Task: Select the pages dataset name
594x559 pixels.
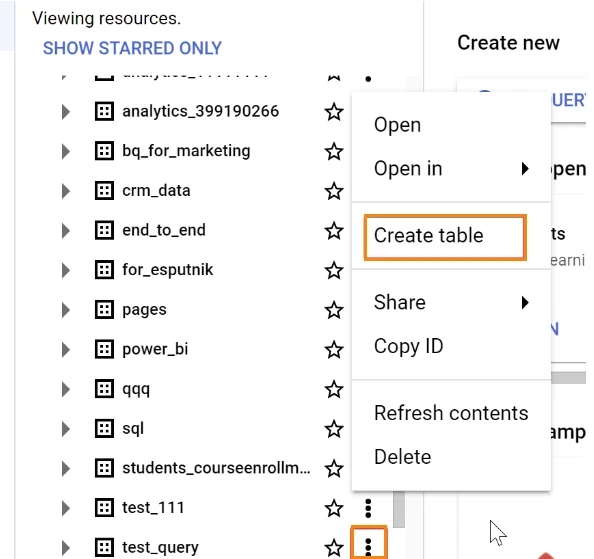Action: tap(144, 310)
